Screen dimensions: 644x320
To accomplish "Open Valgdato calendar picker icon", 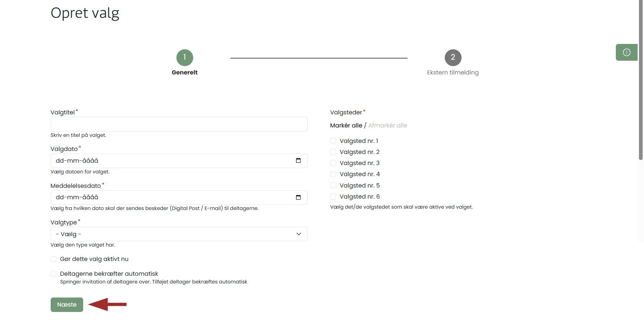I will [x=298, y=161].
